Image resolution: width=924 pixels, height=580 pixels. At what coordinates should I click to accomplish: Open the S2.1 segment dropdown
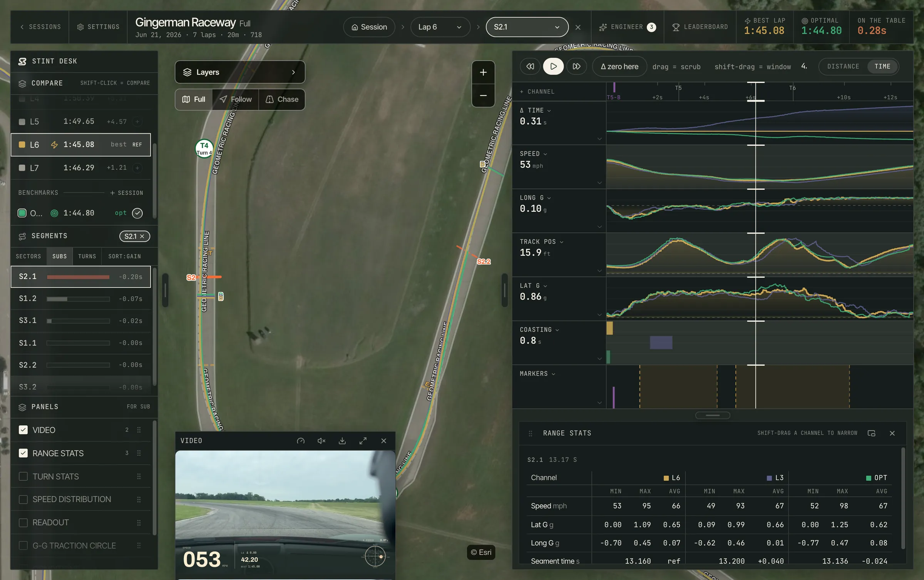click(x=527, y=27)
